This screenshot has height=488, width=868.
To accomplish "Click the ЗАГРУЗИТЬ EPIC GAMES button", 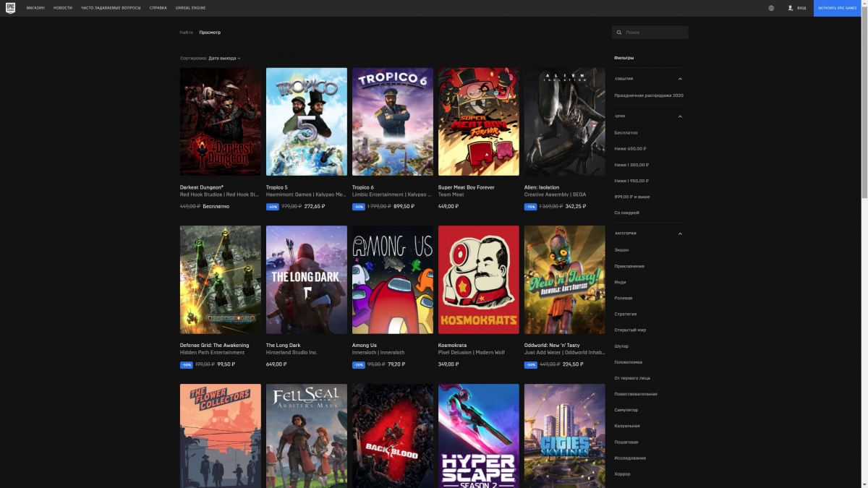I will (839, 8).
